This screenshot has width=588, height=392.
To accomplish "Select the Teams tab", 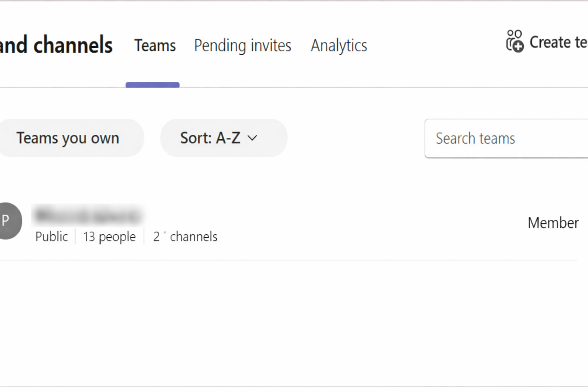I will [154, 45].
